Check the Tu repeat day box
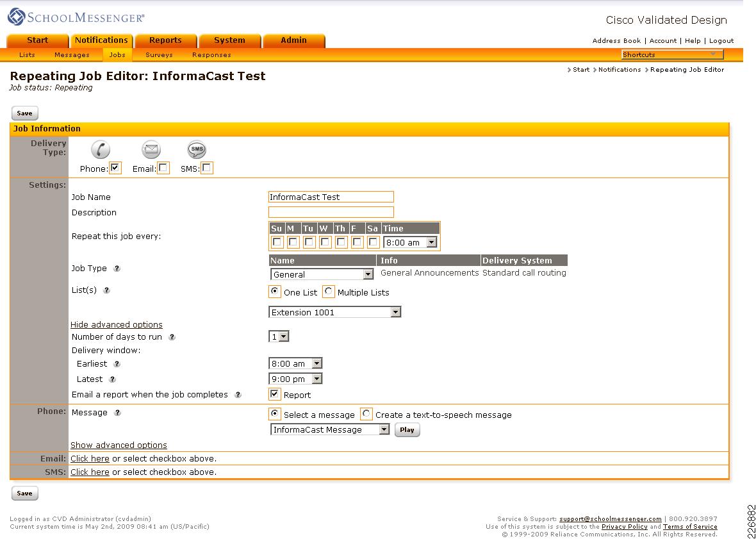 coord(309,242)
